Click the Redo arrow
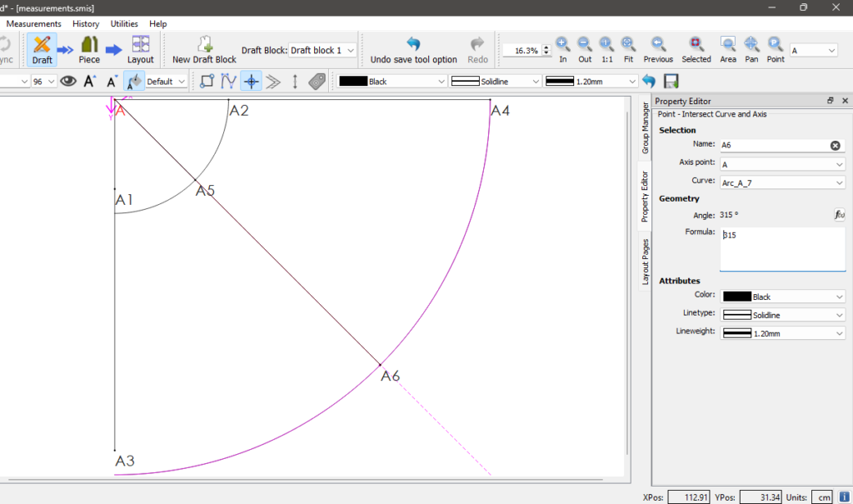853x504 pixels. point(477,49)
